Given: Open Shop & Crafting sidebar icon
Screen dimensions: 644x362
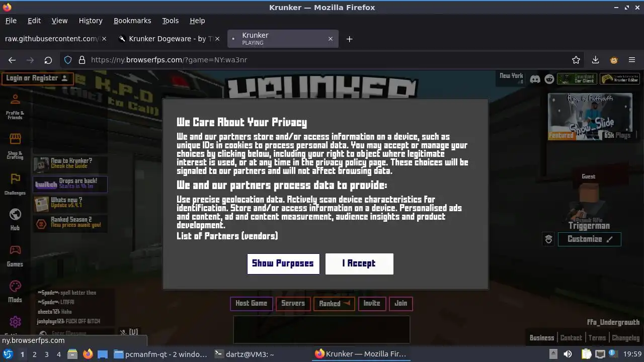Looking at the screenshot, I should click(x=15, y=146).
